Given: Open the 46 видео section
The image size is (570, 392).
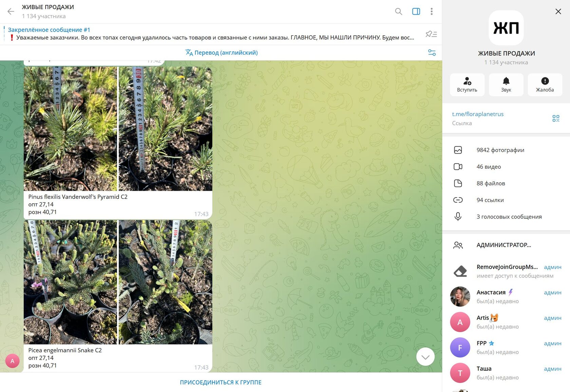Looking at the screenshot, I should (x=506, y=167).
